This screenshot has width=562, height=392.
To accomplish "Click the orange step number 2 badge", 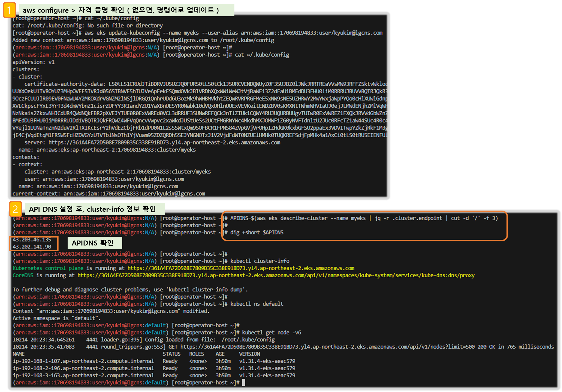I will click(15, 209).
